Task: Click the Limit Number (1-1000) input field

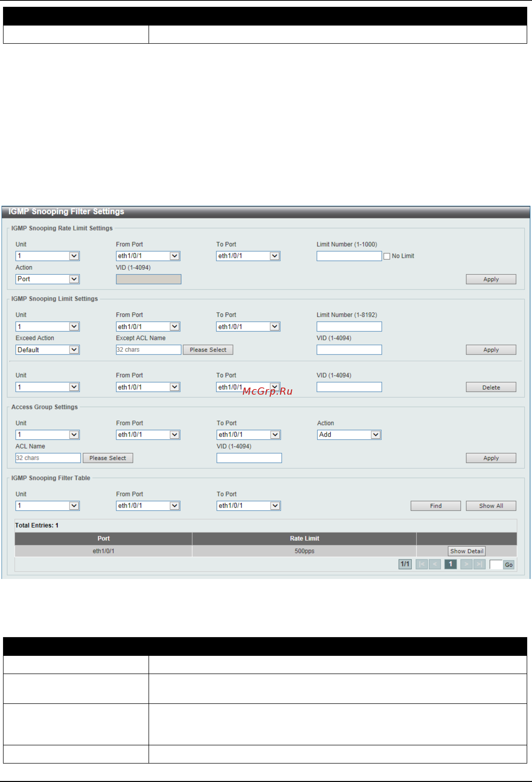Action: tap(349, 256)
